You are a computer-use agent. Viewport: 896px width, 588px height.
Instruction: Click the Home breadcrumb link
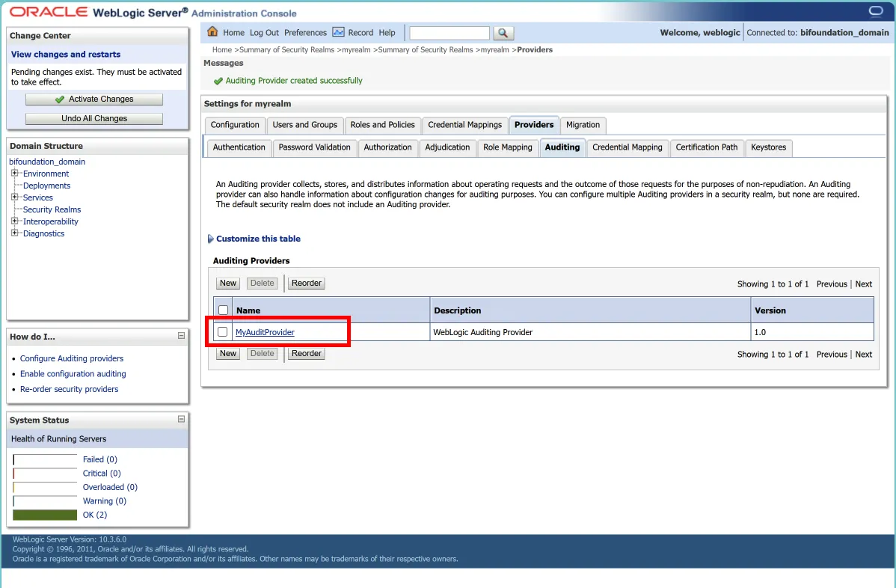(x=221, y=49)
